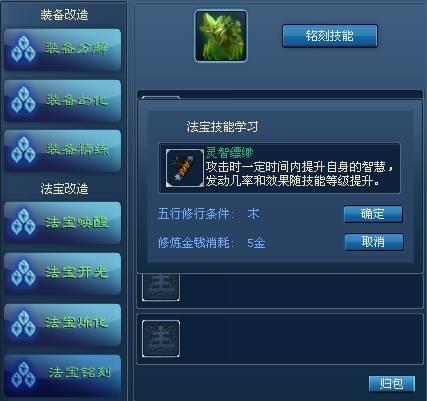
Task: Click the green treasure item icon
Action: click(221, 36)
